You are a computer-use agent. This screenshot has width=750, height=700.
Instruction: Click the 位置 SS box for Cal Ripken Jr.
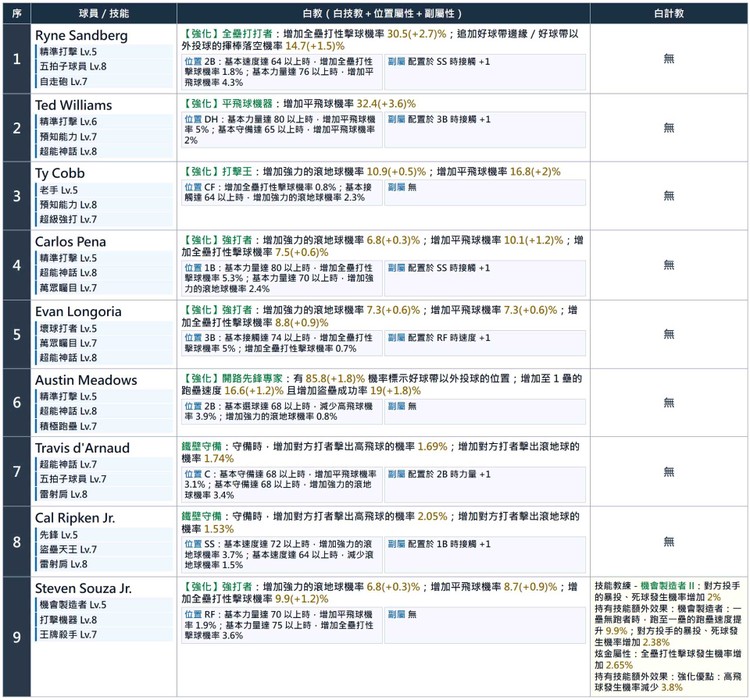(x=282, y=555)
